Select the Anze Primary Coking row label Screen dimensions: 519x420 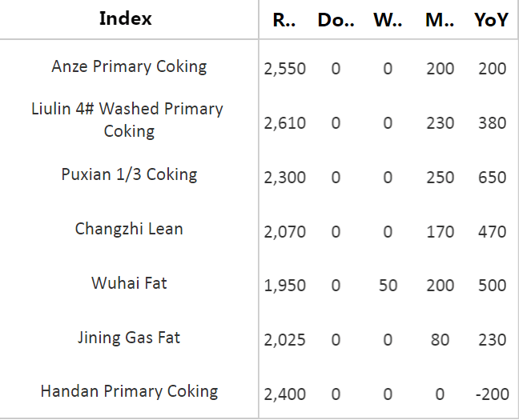(x=129, y=66)
